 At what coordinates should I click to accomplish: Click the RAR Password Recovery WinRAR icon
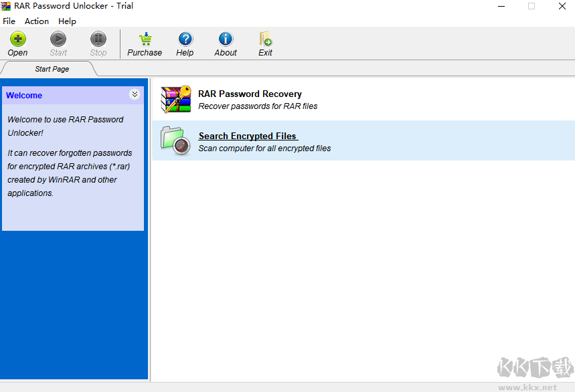coord(175,99)
